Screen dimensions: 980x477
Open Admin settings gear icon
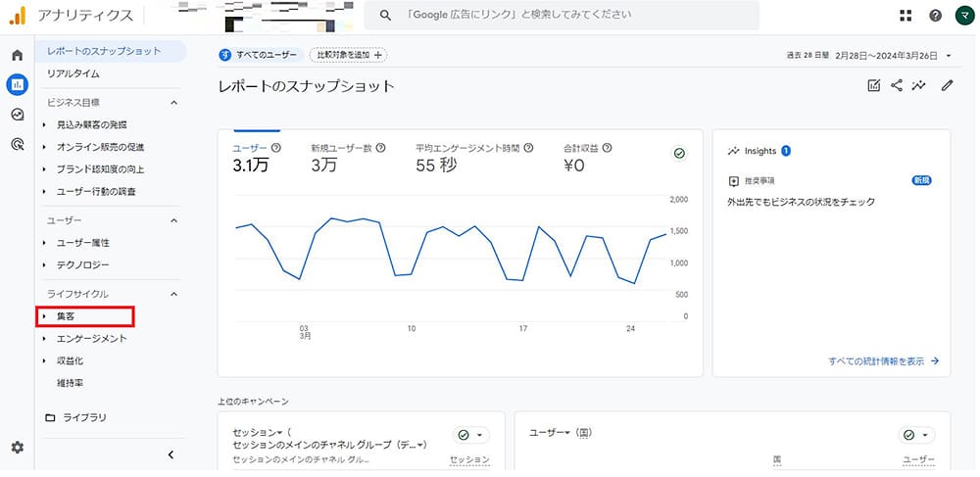(x=18, y=447)
